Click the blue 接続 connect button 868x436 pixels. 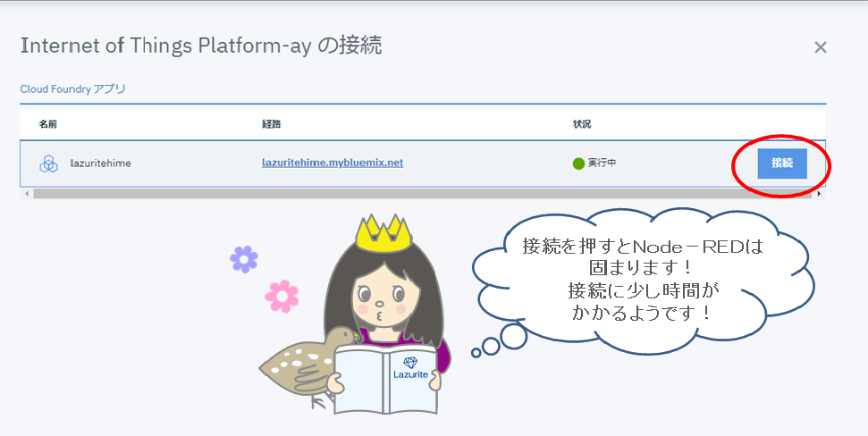782,163
